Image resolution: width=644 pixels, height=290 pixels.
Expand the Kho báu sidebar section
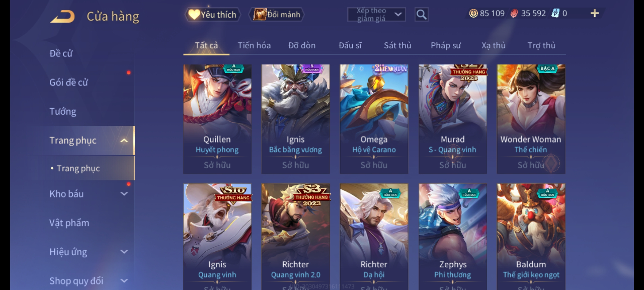click(x=124, y=194)
